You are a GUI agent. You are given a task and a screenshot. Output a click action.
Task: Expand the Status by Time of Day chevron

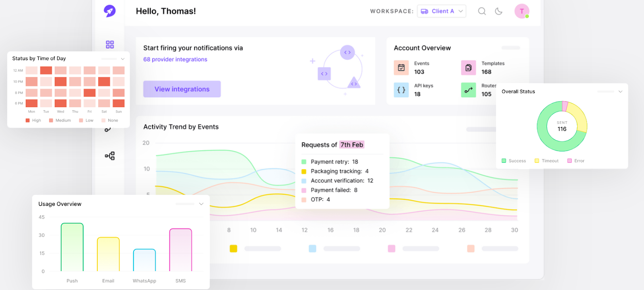tap(123, 59)
